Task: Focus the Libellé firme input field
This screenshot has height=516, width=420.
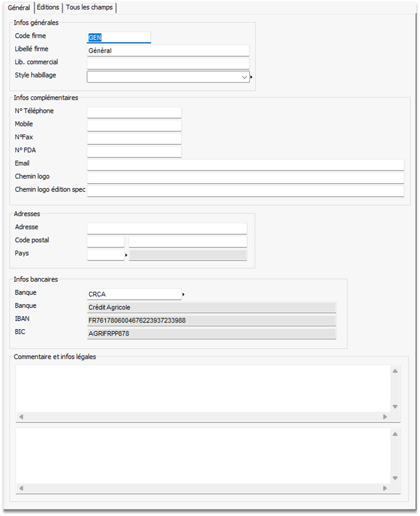Action: [168, 51]
